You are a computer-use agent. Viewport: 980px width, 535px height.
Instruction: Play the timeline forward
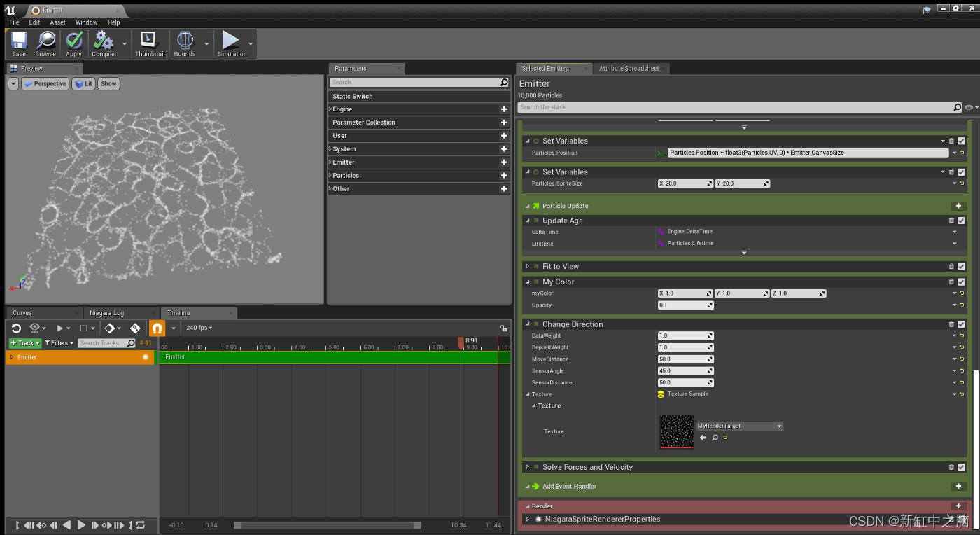click(x=81, y=525)
